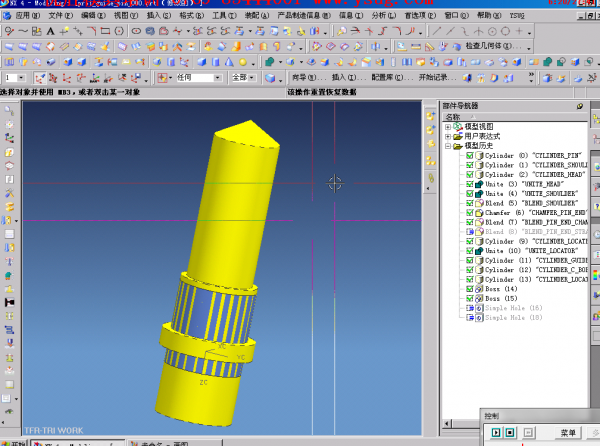The image size is (600, 446).
Task: Enable the Simple Hole (16) checkbox
Action: [x=470, y=308]
